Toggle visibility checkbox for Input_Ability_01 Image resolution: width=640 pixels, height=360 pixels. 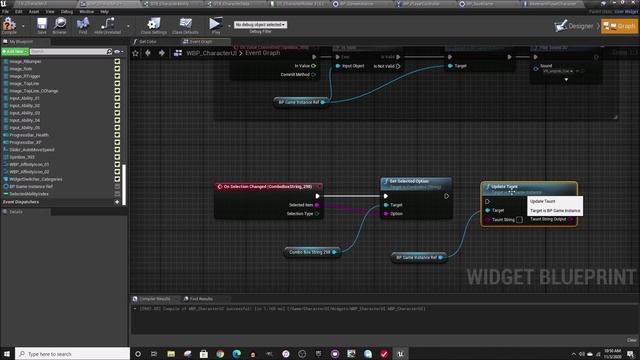tap(117, 98)
